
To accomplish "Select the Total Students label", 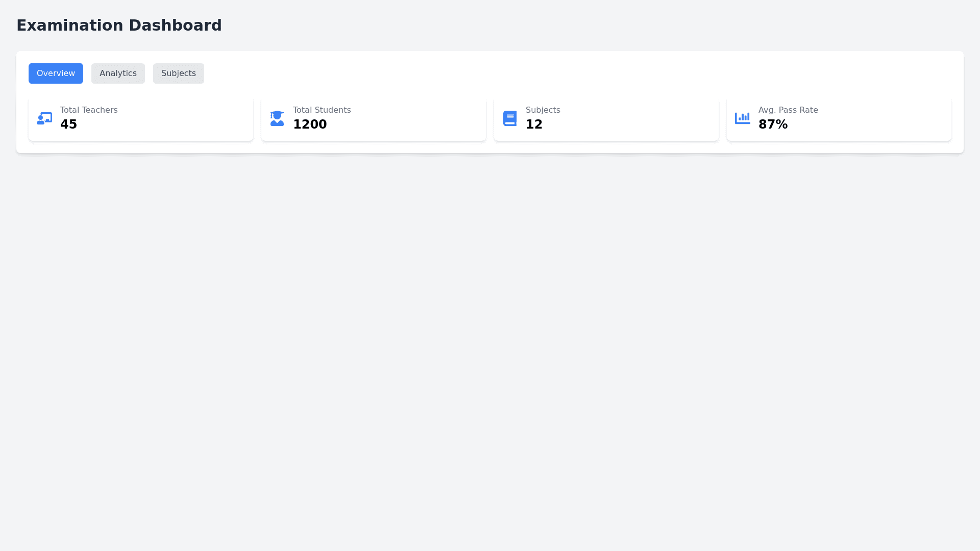I will point(322,110).
